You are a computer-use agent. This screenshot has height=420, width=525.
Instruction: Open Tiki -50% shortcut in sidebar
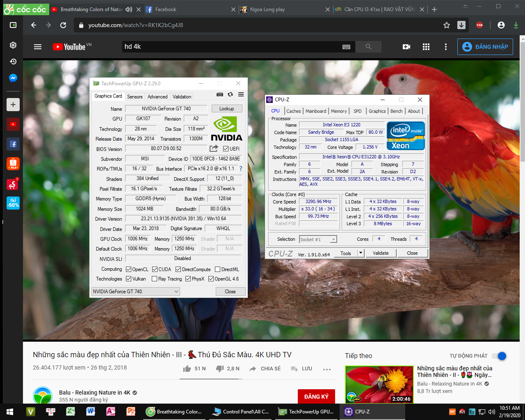click(13, 203)
